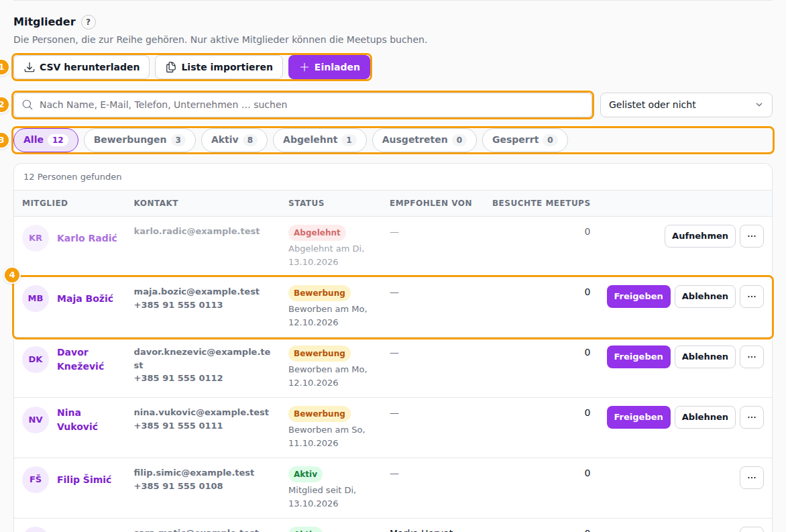786x532 pixels.
Task: Approve Nina Vuković with Freigeben
Action: coord(638,417)
